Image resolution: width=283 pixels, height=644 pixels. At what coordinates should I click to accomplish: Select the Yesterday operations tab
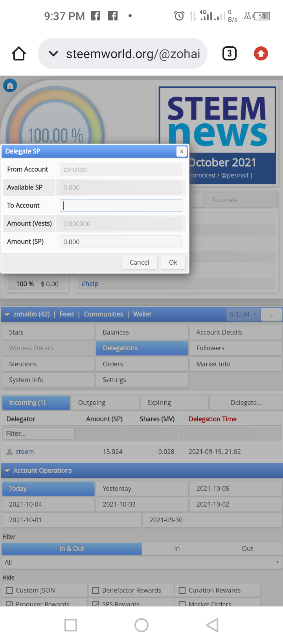142,489
